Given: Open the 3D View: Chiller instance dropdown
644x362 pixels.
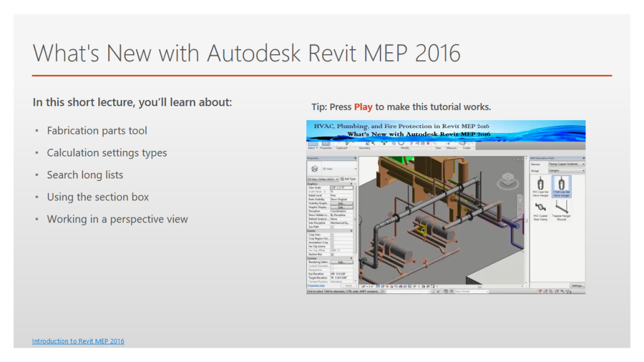Looking at the screenshot, I should pyautogui.click(x=323, y=179).
